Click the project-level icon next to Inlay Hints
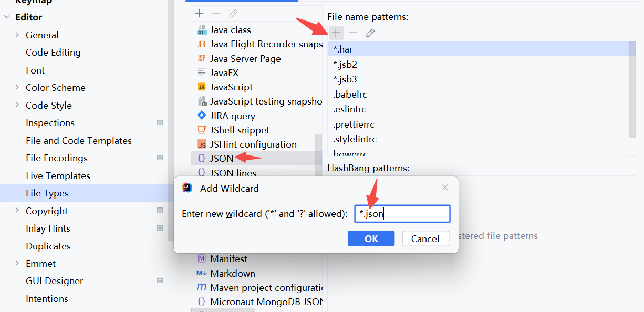Screen dimensions: 644x312 [x=160, y=228]
